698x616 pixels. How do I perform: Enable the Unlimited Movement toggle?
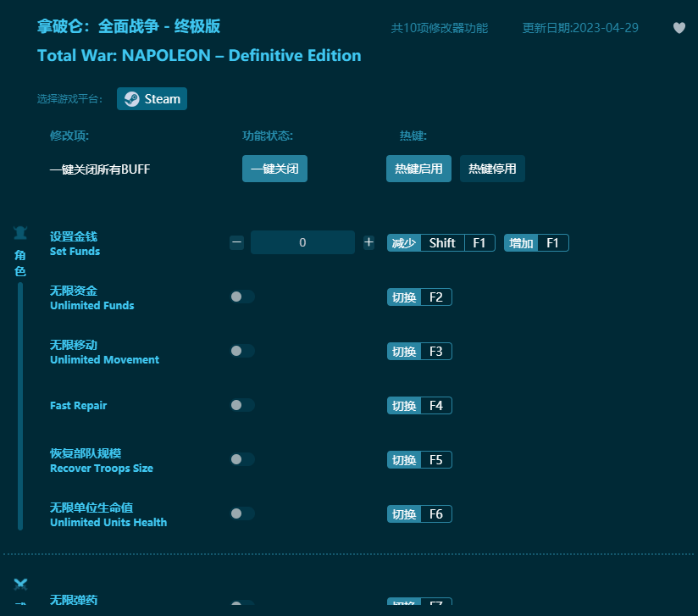[x=241, y=351]
